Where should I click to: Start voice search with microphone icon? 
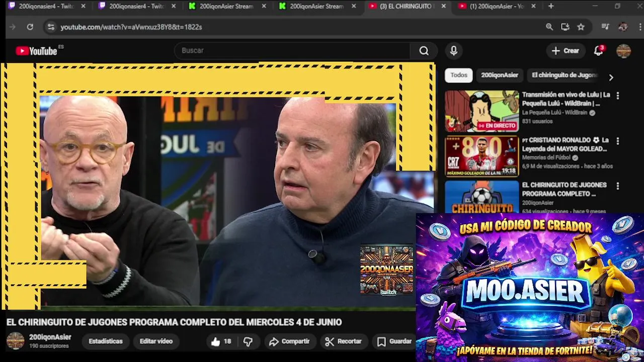click(454, 51)
